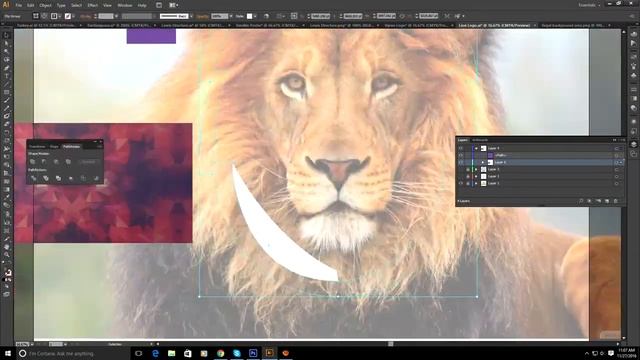Open the Effect menu
The image size is (640, 360).
click(93, 5)
